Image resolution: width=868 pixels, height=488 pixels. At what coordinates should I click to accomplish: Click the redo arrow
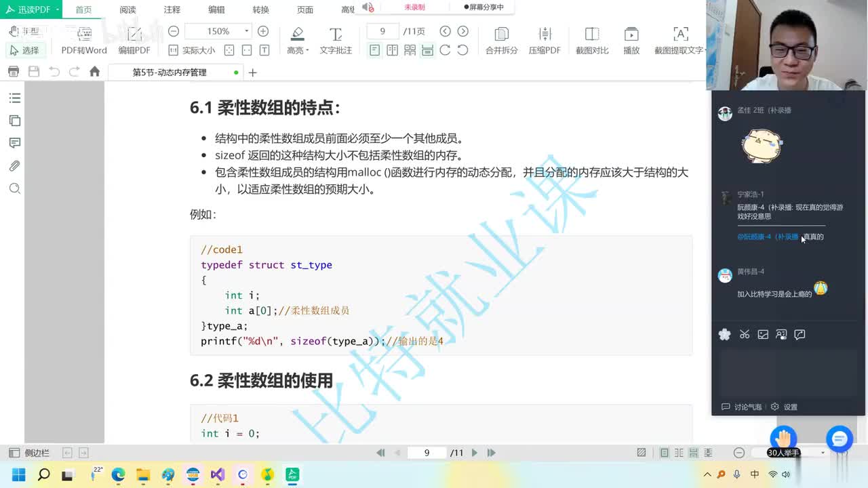point(74,72)
